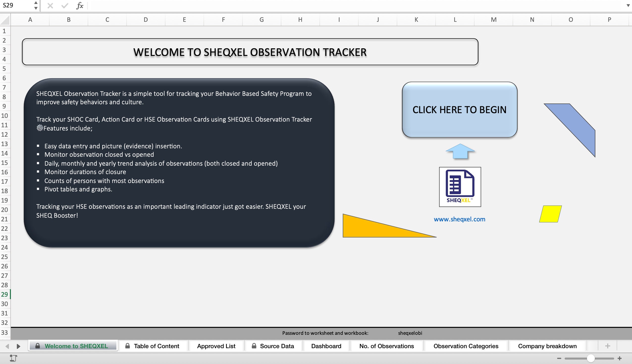Add a new sheet with the plus icon

(607, 346)
